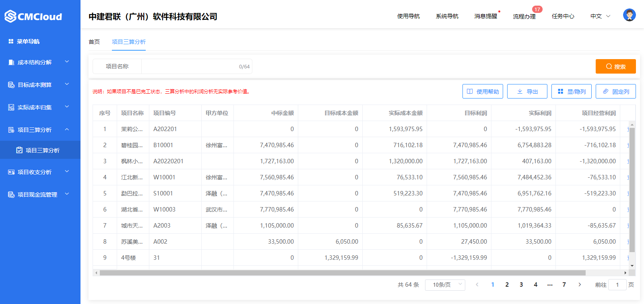
Task: Go to next page arrow
Action: click(x=580, y=285)
